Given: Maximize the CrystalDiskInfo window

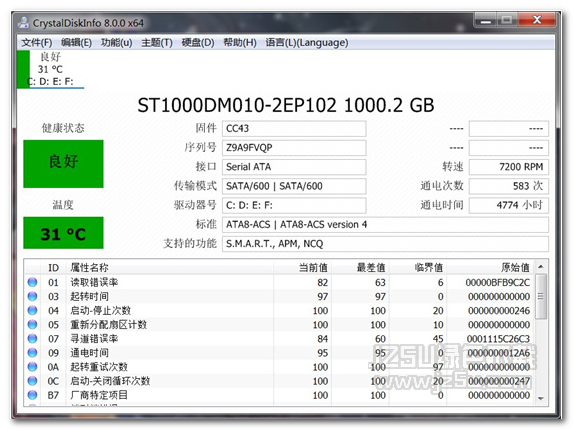Looking at the screenshot, I should (507, 20).
